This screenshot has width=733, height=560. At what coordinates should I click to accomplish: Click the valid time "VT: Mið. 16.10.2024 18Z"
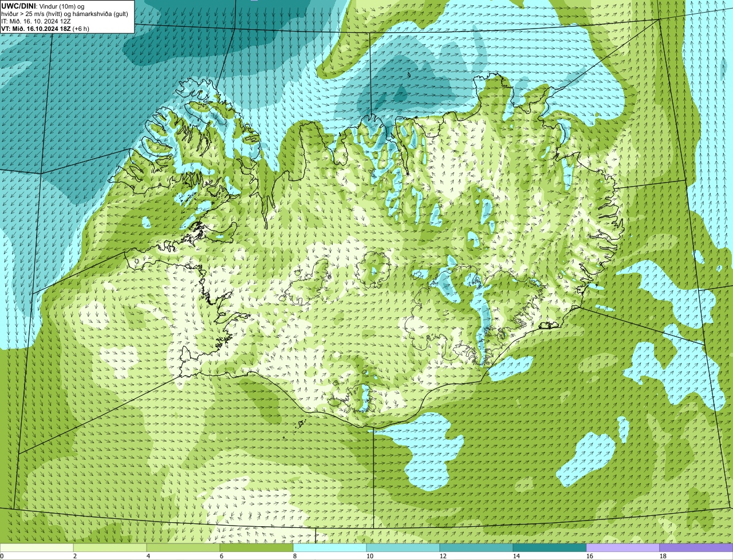pyautogui.click(x=36, y=29)
